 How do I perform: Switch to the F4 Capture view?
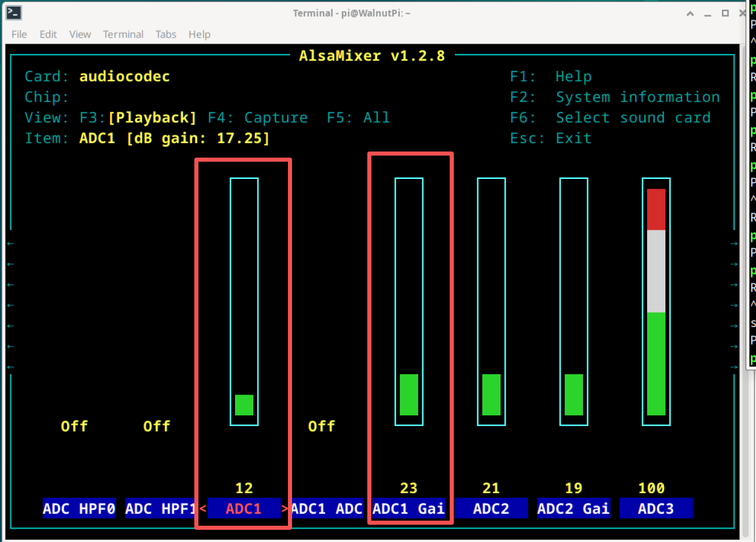click(x=258, y=117)
